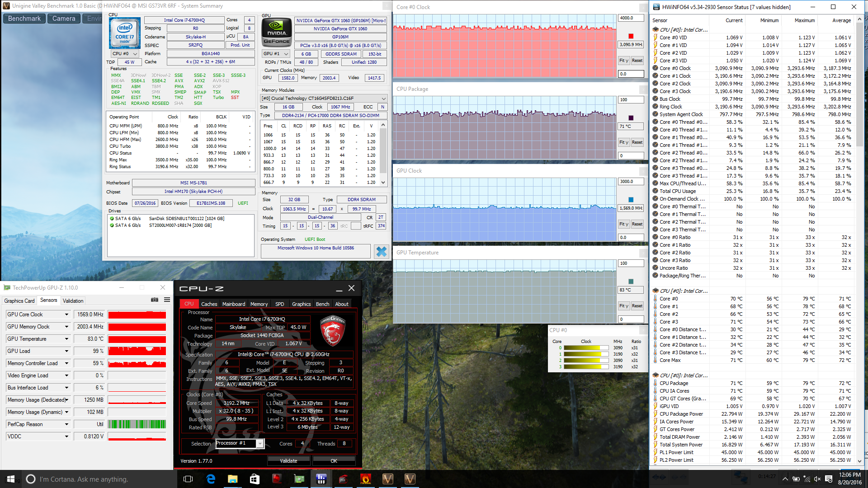Click the Core #0 Clock sensor row icon
Screen dimensions: 868x488
click(x=656, y=68)
